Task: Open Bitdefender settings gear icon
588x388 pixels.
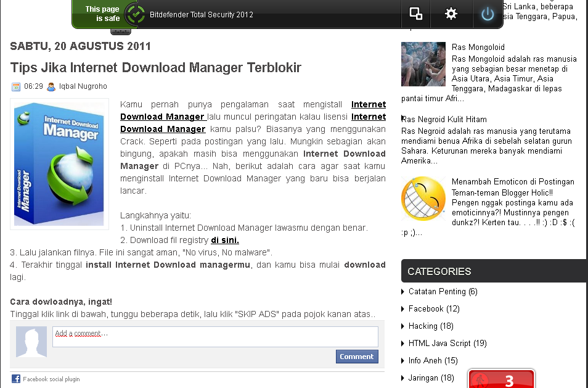Action: coord(451,14)
